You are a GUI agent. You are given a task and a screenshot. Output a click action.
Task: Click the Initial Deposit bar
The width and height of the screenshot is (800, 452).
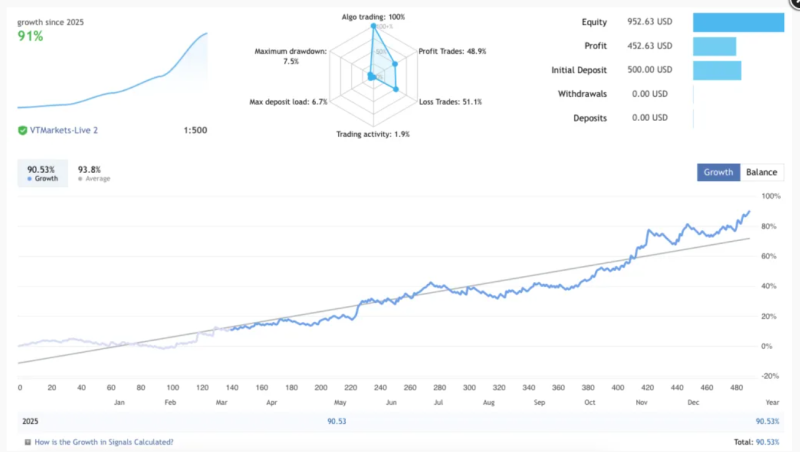coord(716,70)
